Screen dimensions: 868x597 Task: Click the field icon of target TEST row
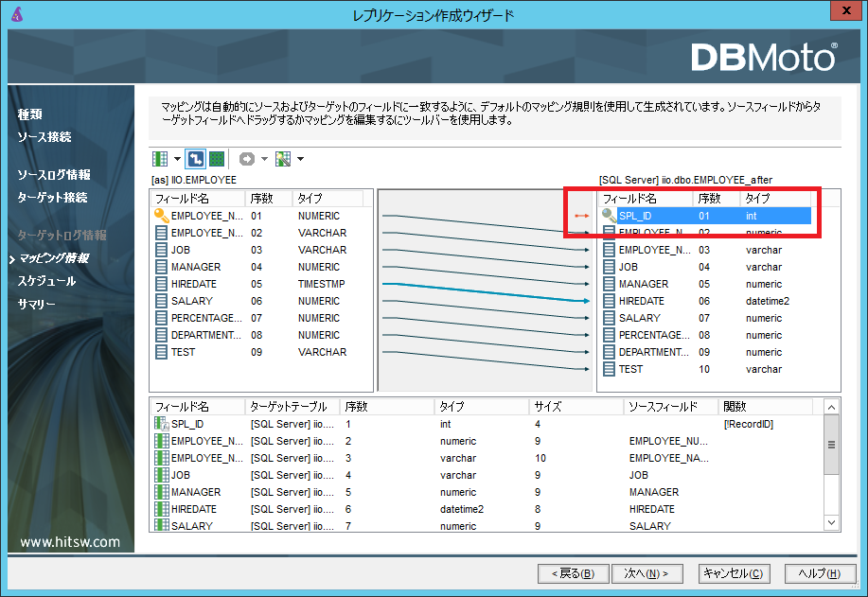(x=609, y=369)
